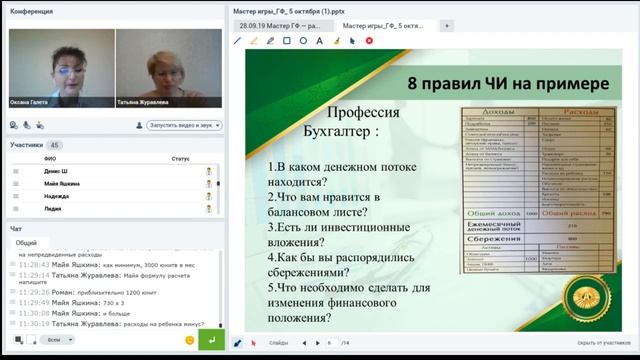Click chat message at 11:29:14 from Татьяна Журавлева

pyautogui.click(x=104, y=278)
